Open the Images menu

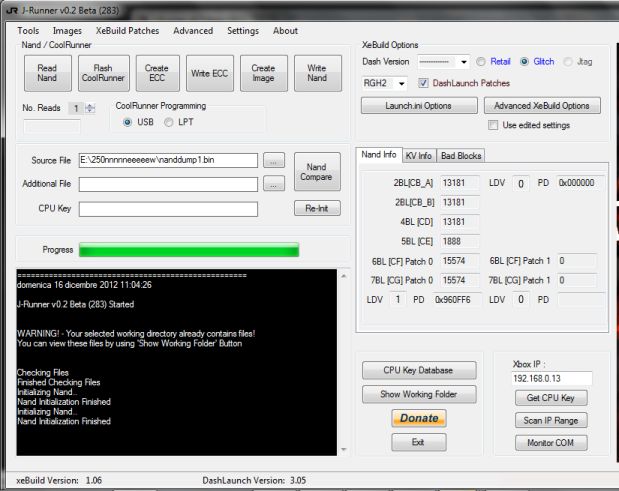[67, 31]
